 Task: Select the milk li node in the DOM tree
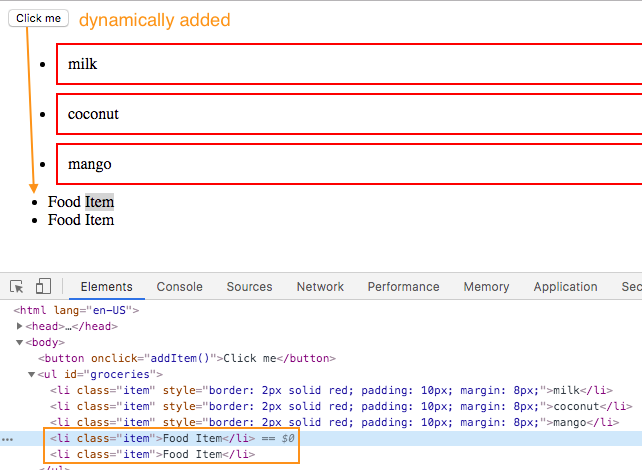[331, 390]
